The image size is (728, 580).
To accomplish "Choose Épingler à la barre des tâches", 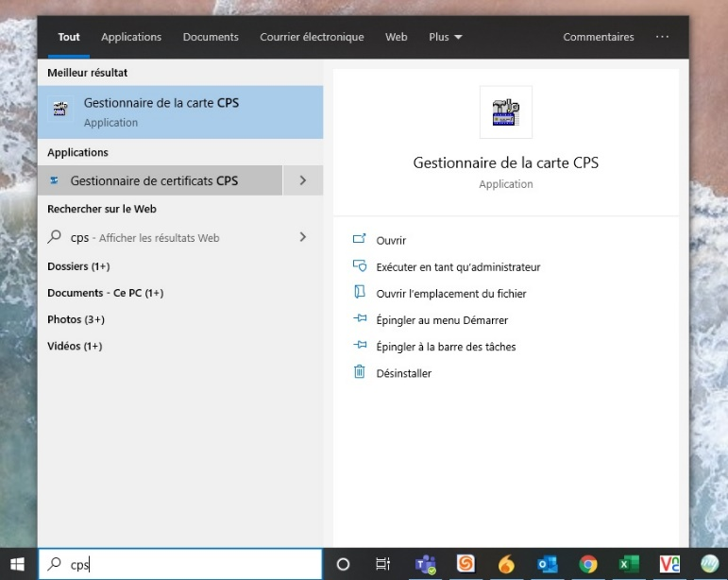I will click(446, 347).
